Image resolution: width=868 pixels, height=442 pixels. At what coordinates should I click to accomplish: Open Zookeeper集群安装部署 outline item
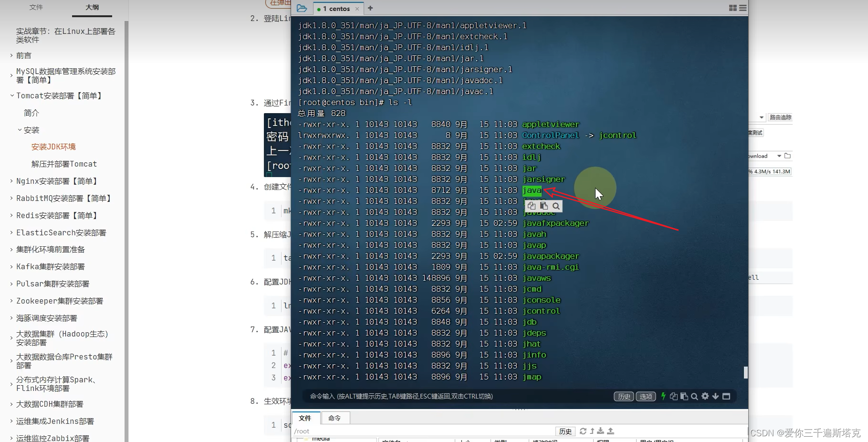point(60,301)
